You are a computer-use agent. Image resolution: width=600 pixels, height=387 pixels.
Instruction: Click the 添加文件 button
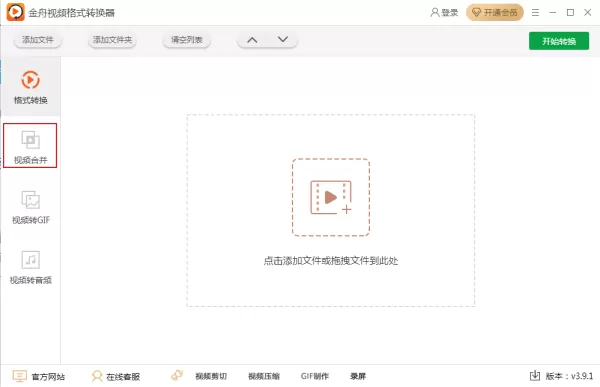38,40
